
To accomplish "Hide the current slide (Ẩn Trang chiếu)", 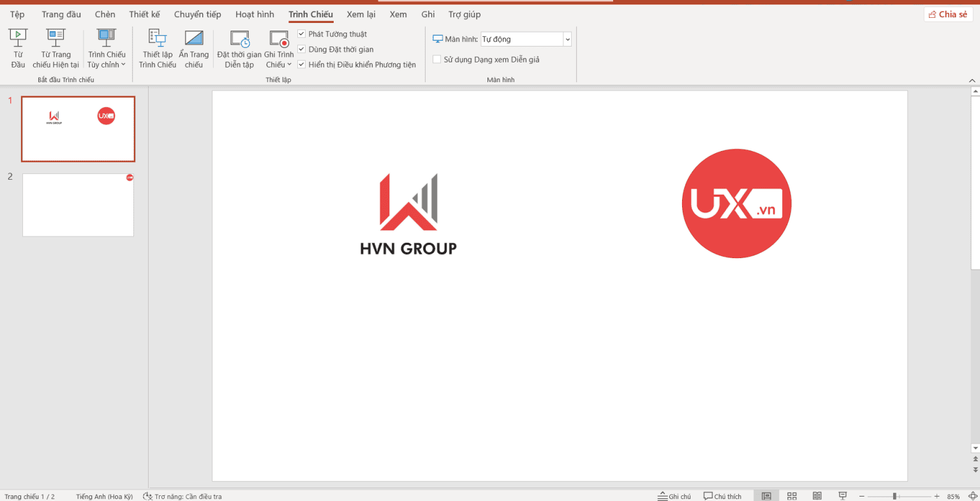I will click(x=194, y=48).
